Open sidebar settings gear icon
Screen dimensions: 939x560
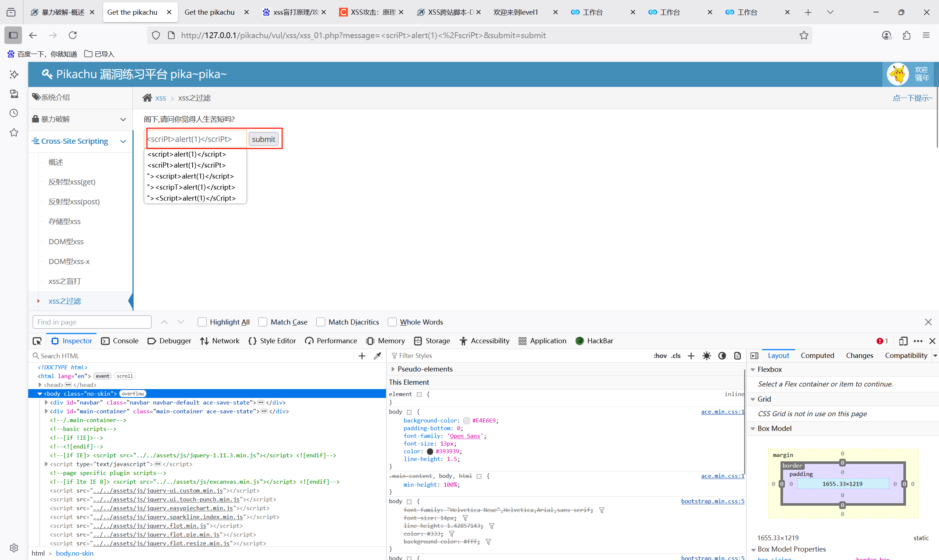(x=14, y=548)
